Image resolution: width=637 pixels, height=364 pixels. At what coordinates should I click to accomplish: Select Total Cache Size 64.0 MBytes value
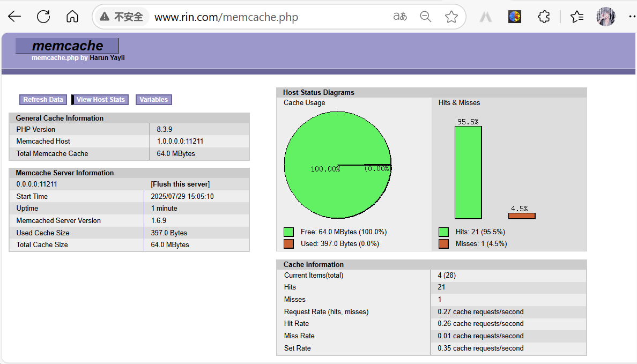coord(170,244)
